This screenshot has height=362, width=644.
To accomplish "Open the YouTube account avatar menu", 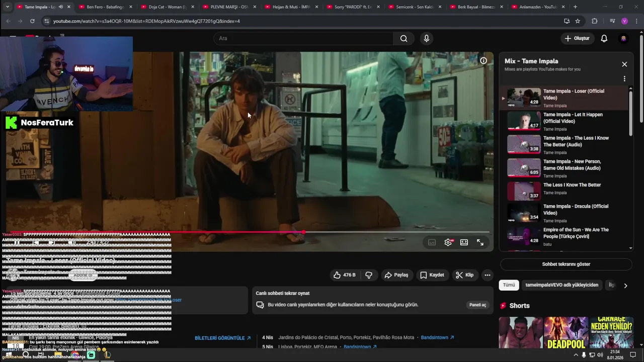I will tap(624, 38).
